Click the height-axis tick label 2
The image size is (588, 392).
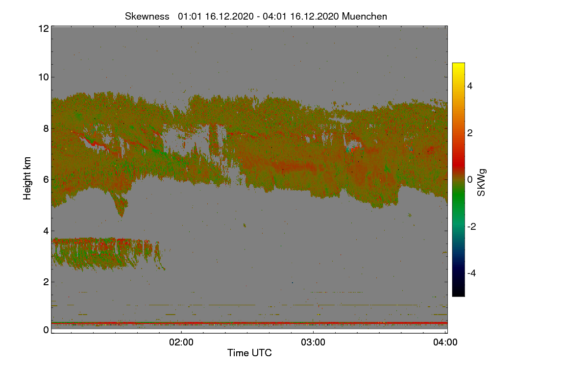(46, 282)
